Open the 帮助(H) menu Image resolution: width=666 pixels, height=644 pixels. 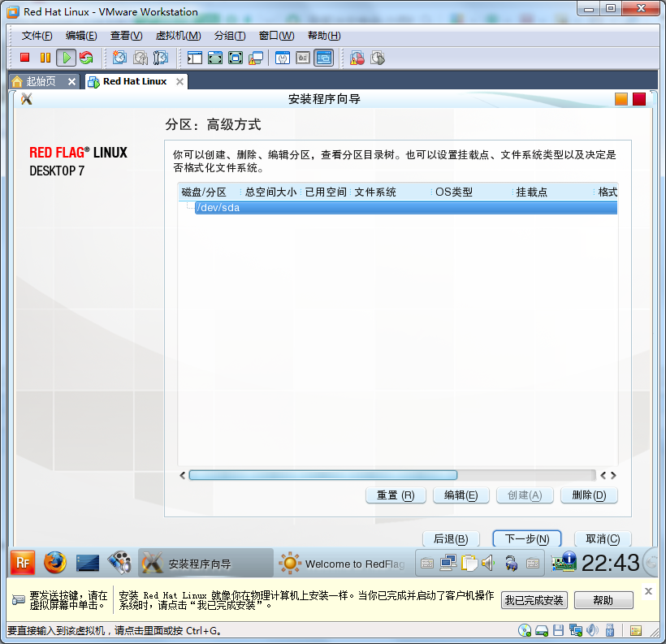(x=324, y=36)
